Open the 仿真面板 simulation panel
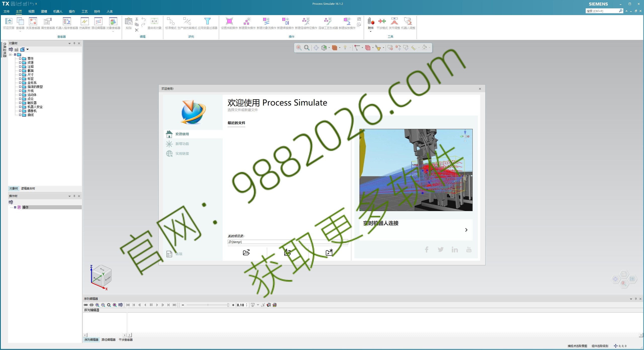Screen dimensions: 644x350 85,21
